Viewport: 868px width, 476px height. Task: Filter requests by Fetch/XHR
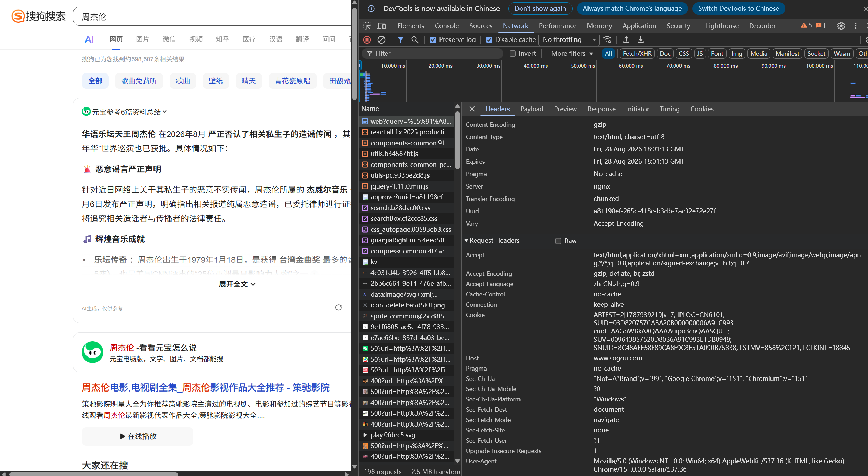tap(637, 54)
